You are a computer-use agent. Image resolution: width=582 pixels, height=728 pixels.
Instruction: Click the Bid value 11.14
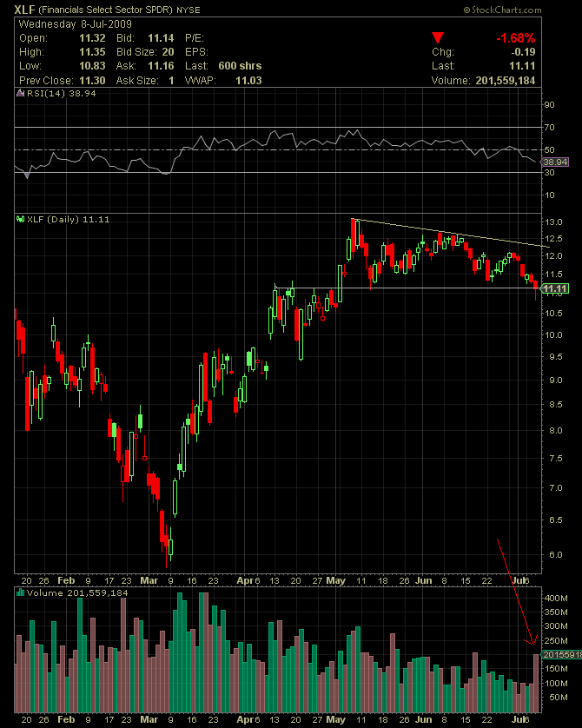coord(161,38)
